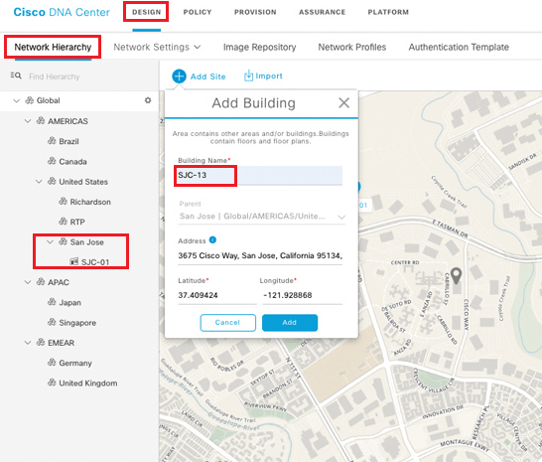
Task: Click the Global site icon
Action: (29, 100)
